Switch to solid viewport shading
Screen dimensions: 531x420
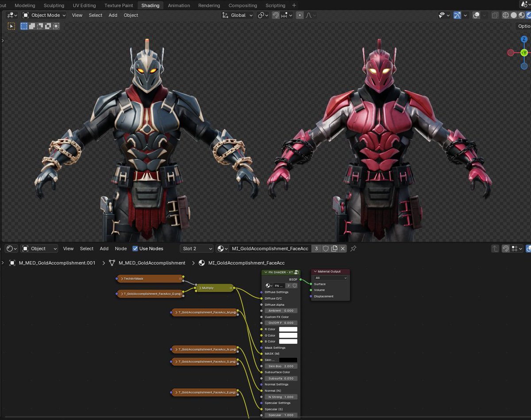pos(514,15)
